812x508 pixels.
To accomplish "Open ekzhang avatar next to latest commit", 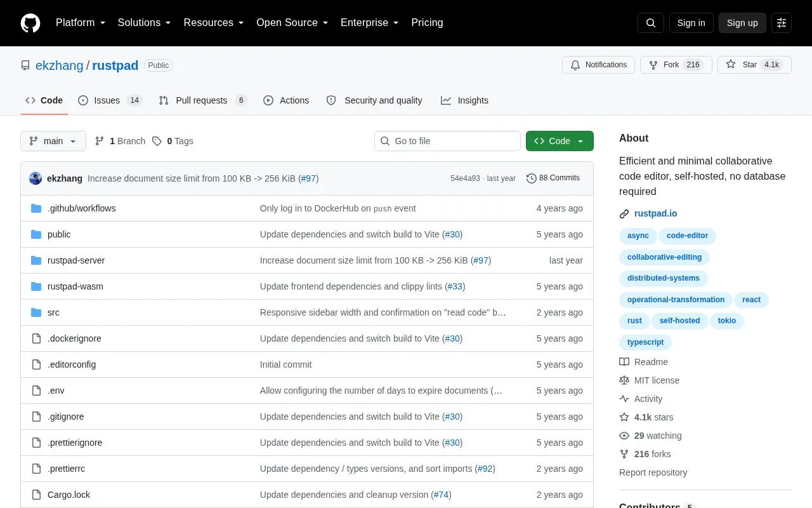I will (36, 178).
